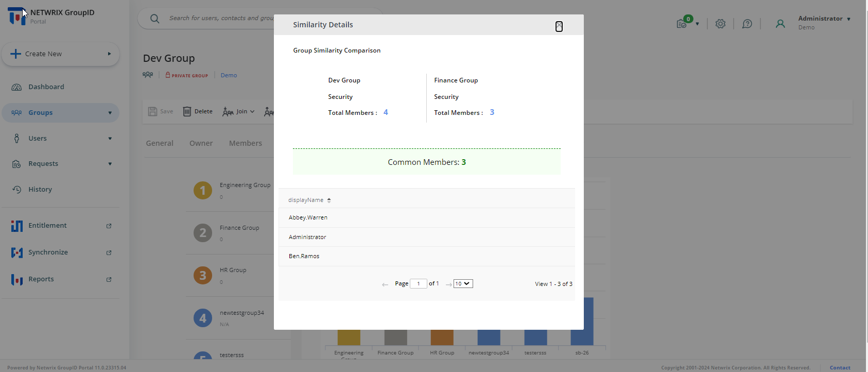Open Entitlement in external window icon
This screenshot has width=868, height=372.
pos(109,226)
